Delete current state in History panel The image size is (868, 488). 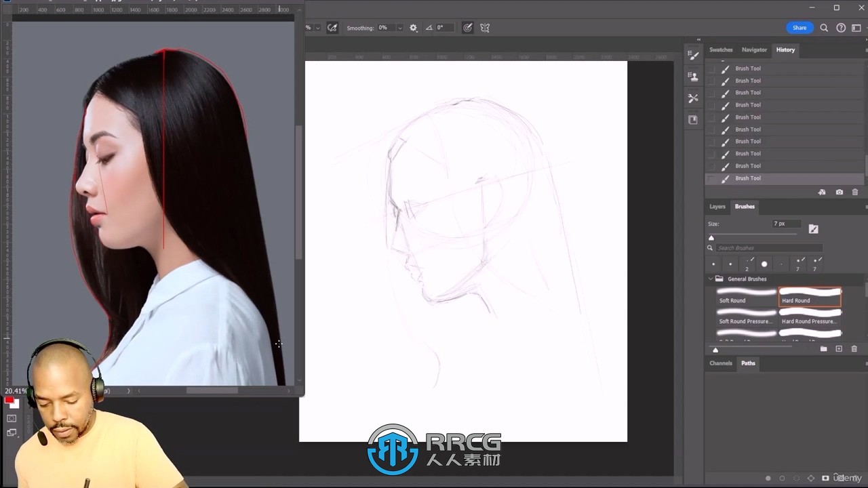pyautogui.click(x=855, y=192)
